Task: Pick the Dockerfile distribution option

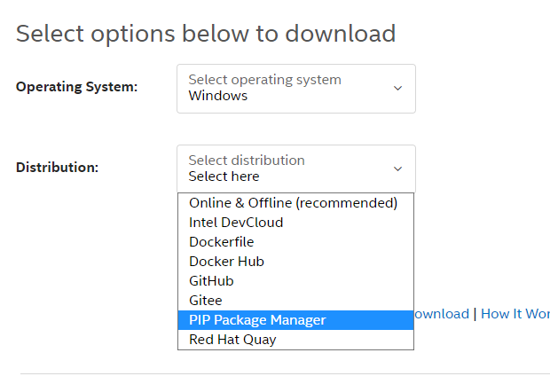Action: (221, 242)
